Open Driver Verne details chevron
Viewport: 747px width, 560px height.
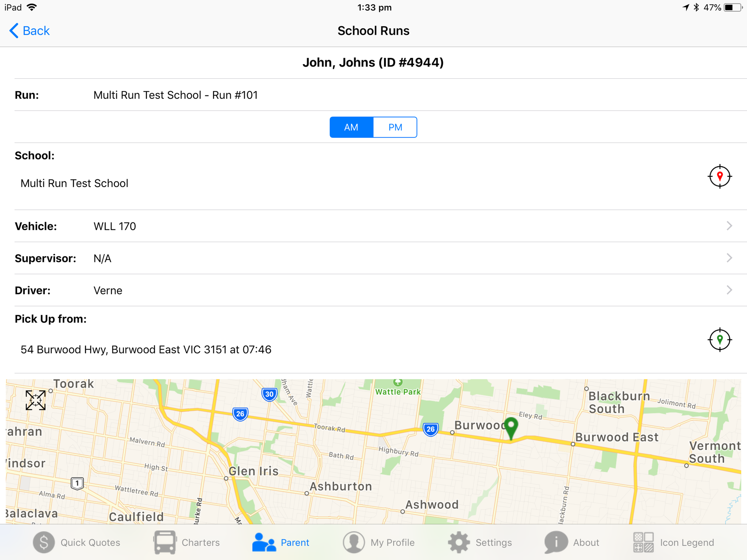coord(730,290)
